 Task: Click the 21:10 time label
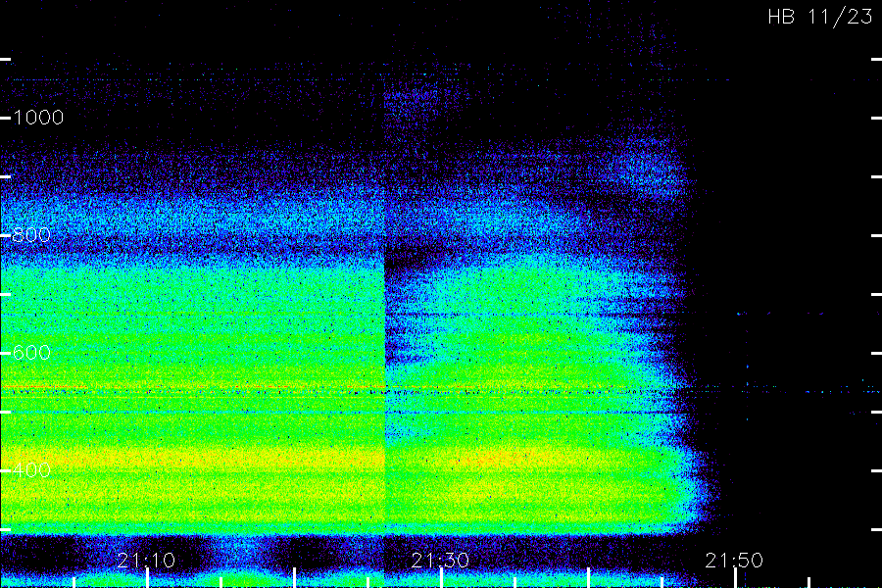click(x=146, y=561)
